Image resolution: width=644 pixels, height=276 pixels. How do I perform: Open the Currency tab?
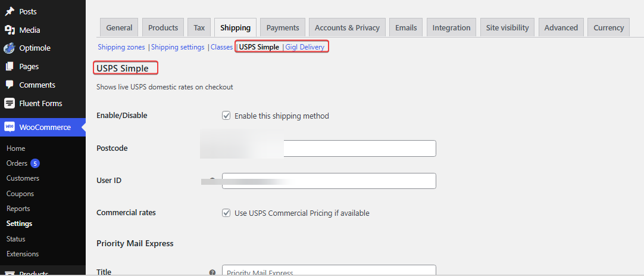tap(609, 27)
